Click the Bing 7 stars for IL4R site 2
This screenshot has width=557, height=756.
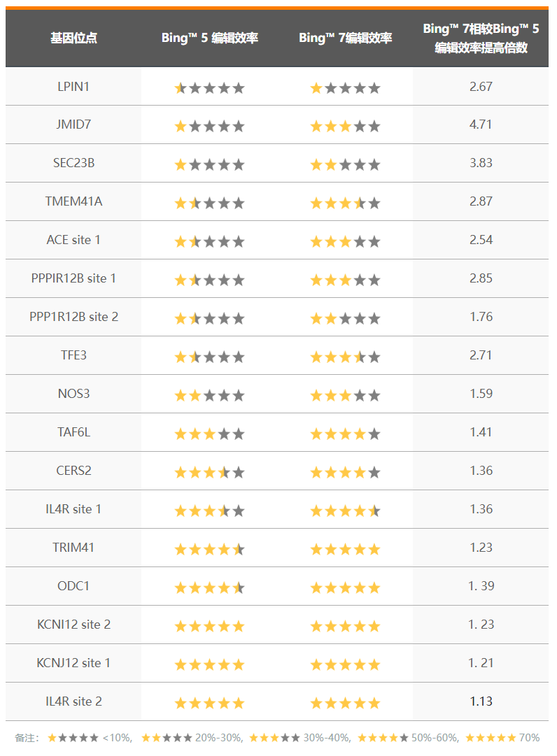pyautogui.click(x=345, y=704)
